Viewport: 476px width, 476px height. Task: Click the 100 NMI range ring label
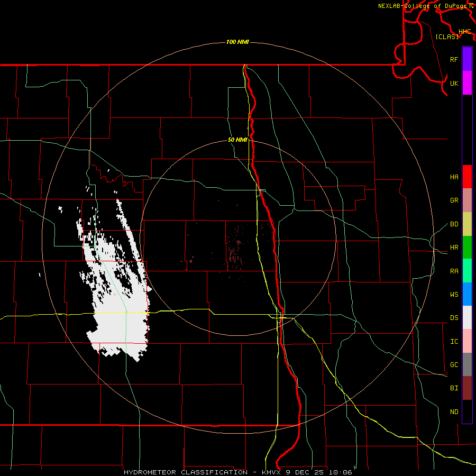click(237, 42)
